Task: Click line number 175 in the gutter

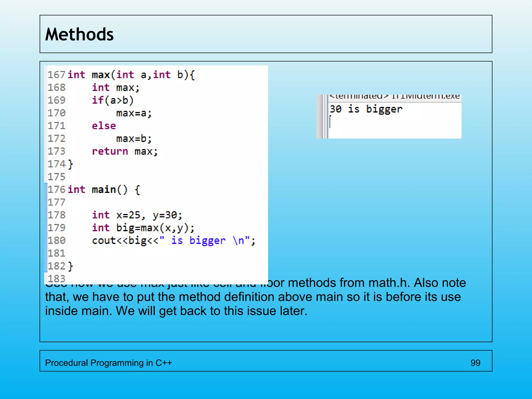Action: 56,177
